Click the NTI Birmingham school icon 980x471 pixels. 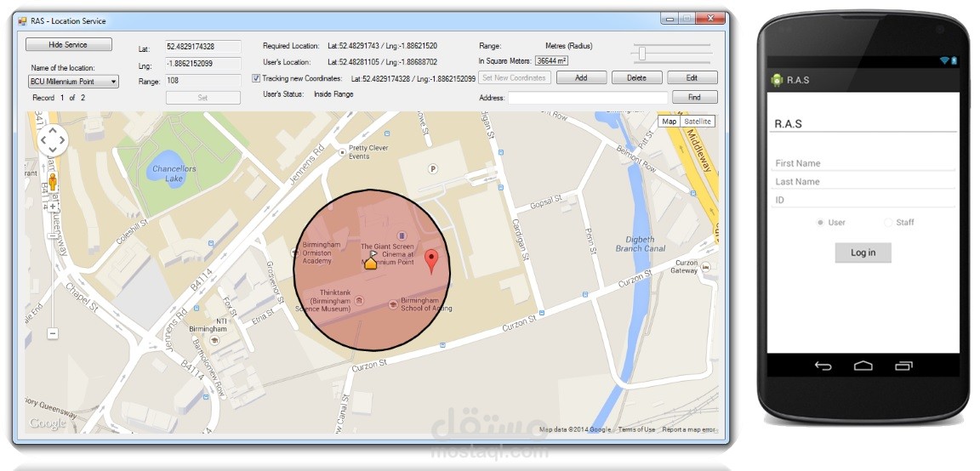[x=214, y=339]
